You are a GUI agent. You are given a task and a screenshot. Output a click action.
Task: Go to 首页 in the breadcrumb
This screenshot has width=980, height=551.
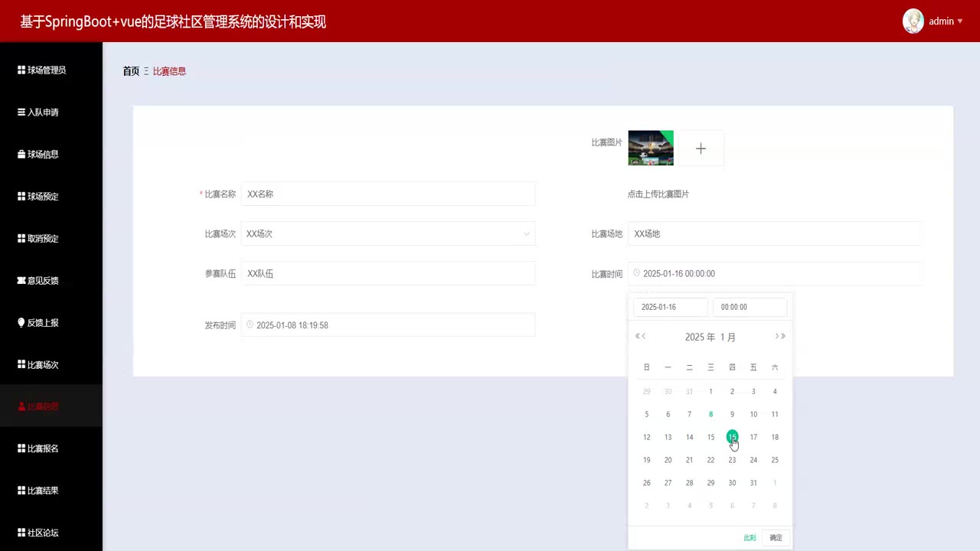(131, 71)
